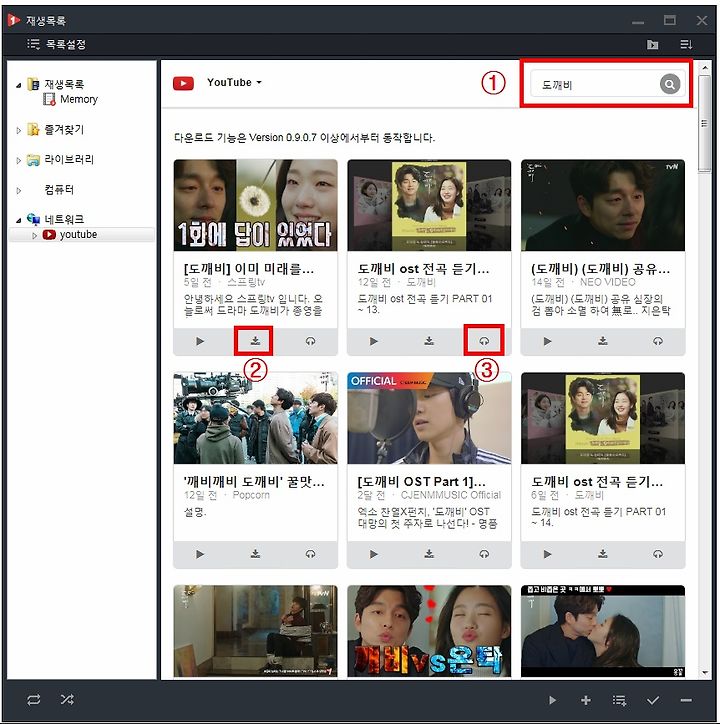Click headphone icon on PART 01~14 card
This screenshot has height=724, width=720.
[x=658, y=554]
